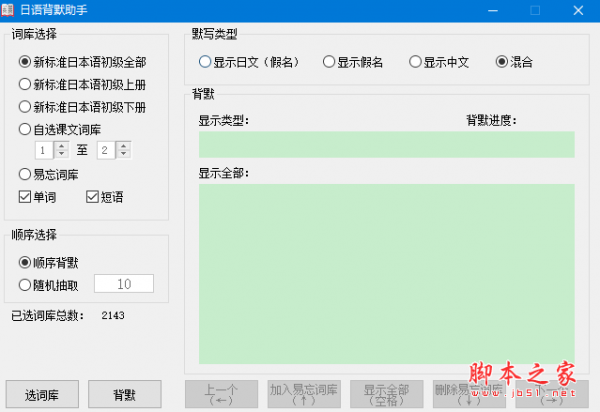Choose 新标准日本语初级下册 library
This screenshot has height=412, width=600.
(82, 107)
